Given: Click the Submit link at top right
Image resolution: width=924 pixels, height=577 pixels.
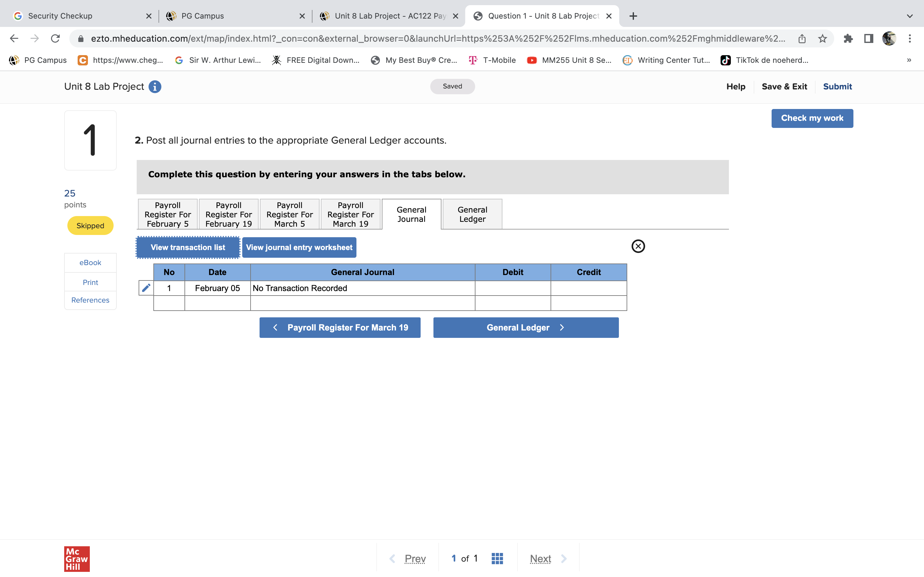Looking at the screenshot, I should point(837,87).
